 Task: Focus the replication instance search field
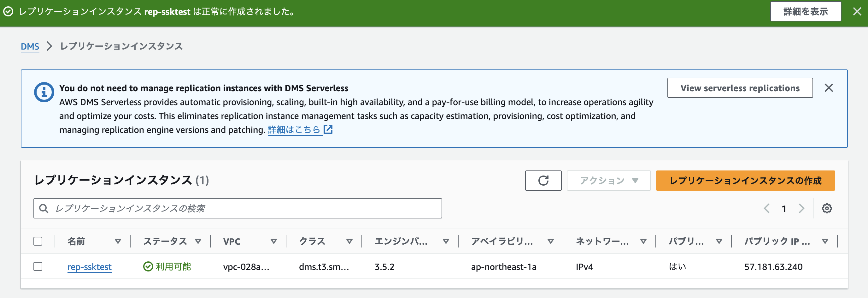238,208
